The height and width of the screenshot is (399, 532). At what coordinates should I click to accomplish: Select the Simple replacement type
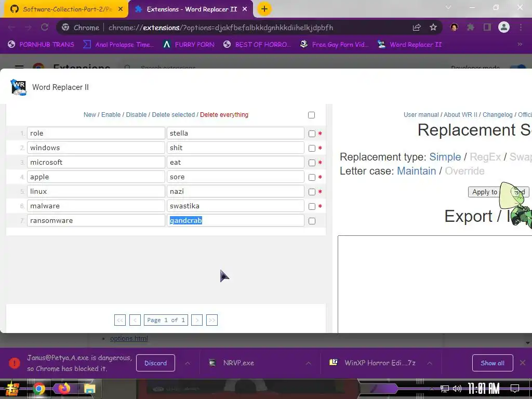[x=445, y=157]
